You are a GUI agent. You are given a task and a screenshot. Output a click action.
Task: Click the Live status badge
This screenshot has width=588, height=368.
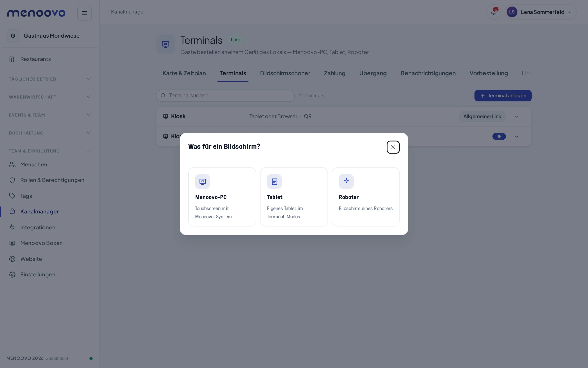pos(235,40)
